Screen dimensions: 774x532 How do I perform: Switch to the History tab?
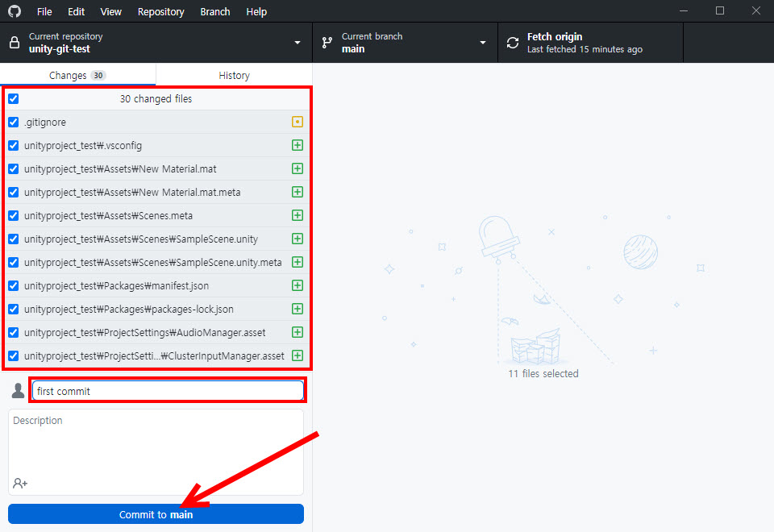pyautogui.click(x=234, y=75)
